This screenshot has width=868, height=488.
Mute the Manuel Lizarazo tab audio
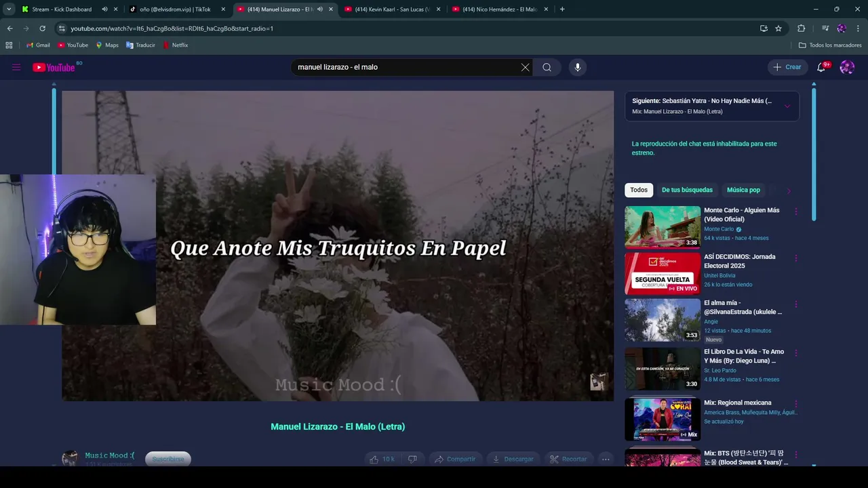coord(320,9)
